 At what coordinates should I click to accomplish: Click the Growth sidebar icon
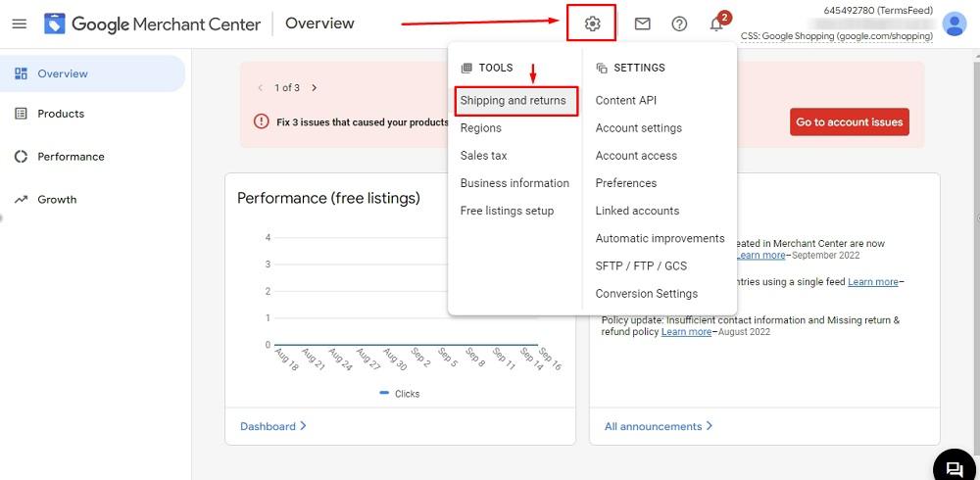coord(22,200)
